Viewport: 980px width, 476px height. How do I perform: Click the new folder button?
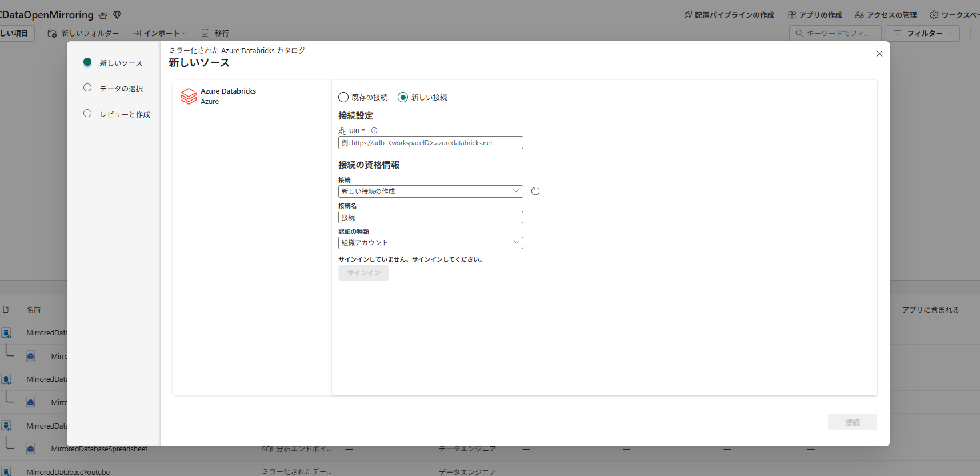83,33
